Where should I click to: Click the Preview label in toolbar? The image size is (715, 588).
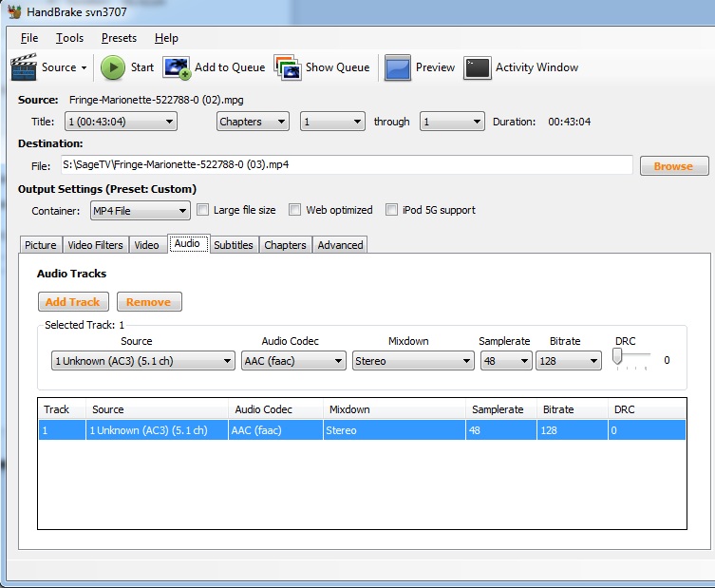click(x=435, y=67)
